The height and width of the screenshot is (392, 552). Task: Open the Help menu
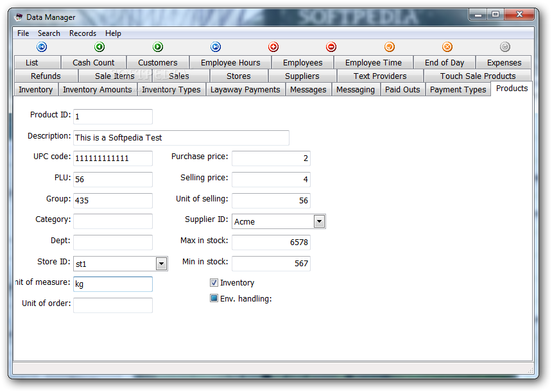click(x=113, y=33)
